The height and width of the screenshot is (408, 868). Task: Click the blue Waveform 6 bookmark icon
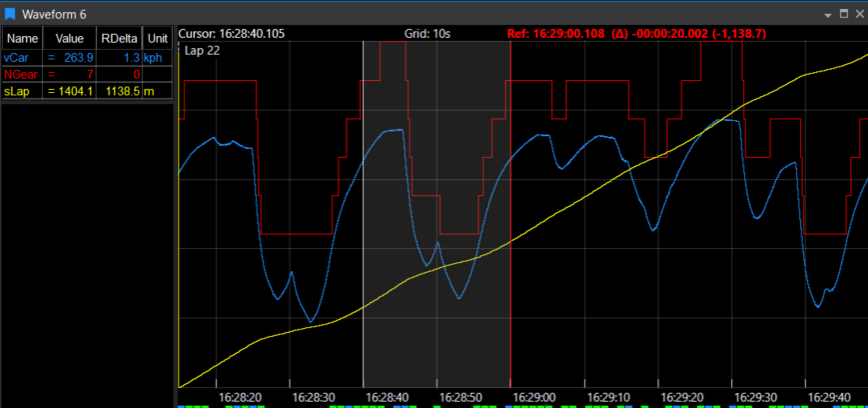10,13
